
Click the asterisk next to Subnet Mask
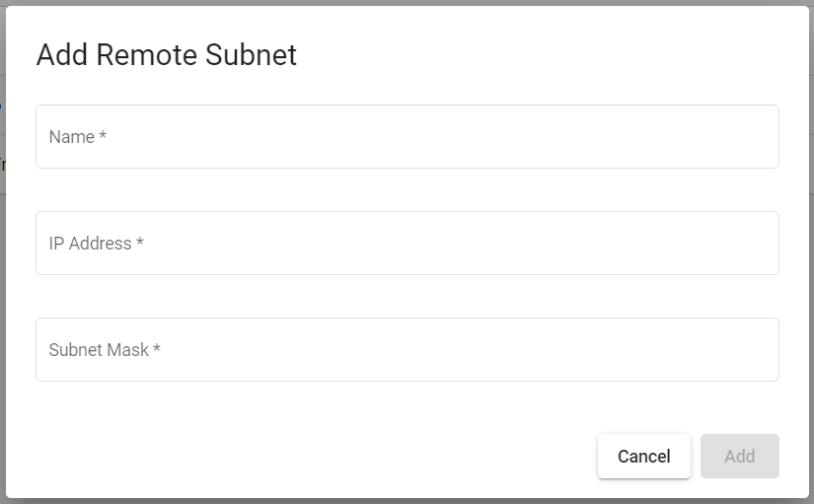coord(157,349)
